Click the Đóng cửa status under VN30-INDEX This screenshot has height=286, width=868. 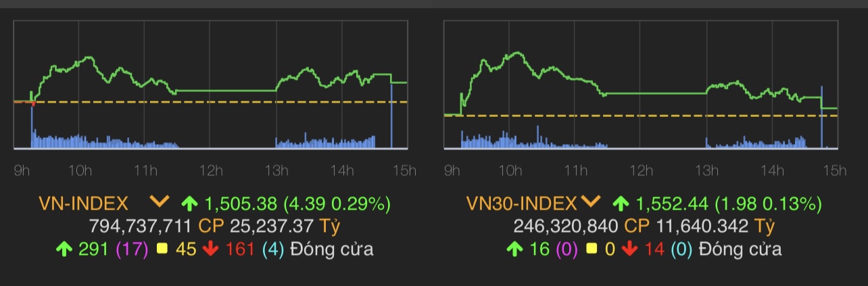click(740, 249)
